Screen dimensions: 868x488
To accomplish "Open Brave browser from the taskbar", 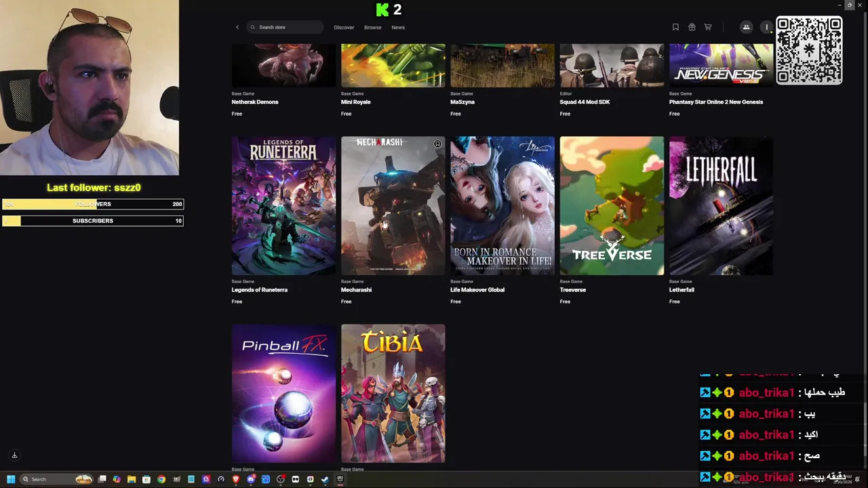I will (236, 479).
